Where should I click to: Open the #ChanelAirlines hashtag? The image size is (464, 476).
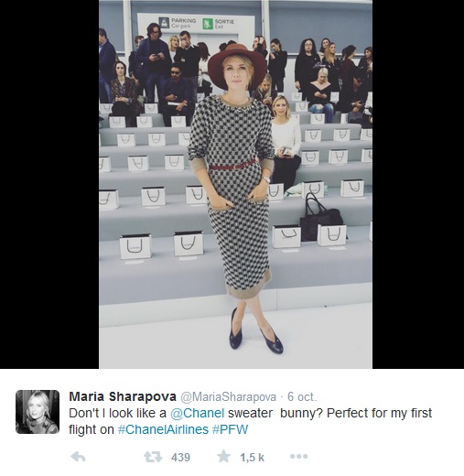click(x=163, y=429)
